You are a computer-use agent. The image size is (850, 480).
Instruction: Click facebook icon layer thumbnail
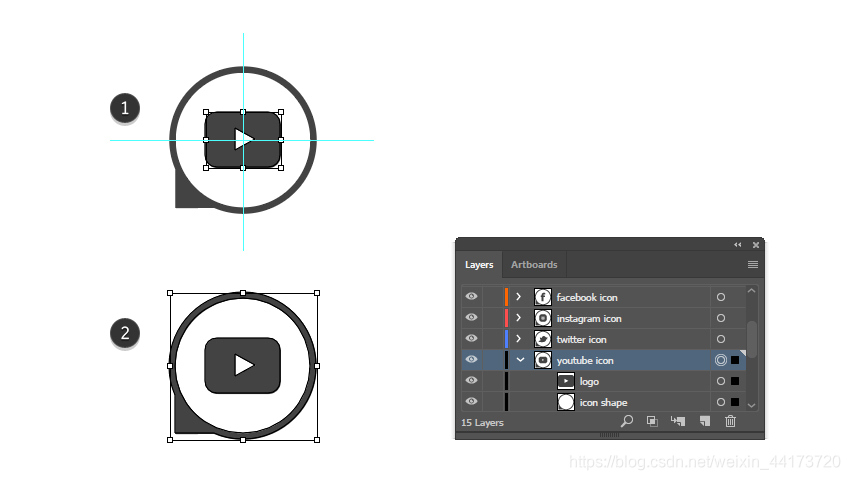pos(543,297)
